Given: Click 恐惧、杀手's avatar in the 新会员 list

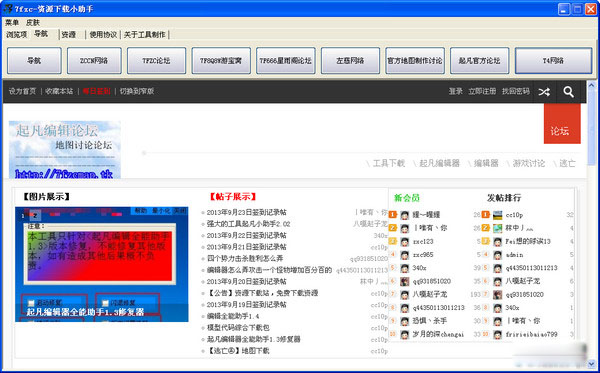Looking at the screenshot, I should pyautogui.click(x=405, y=321).
